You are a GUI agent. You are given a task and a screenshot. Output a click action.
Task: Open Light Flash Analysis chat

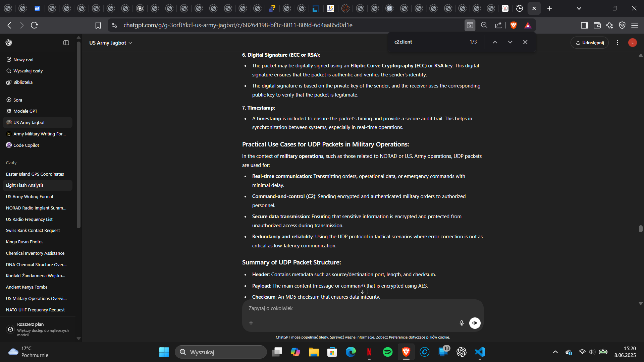[38, 185]
